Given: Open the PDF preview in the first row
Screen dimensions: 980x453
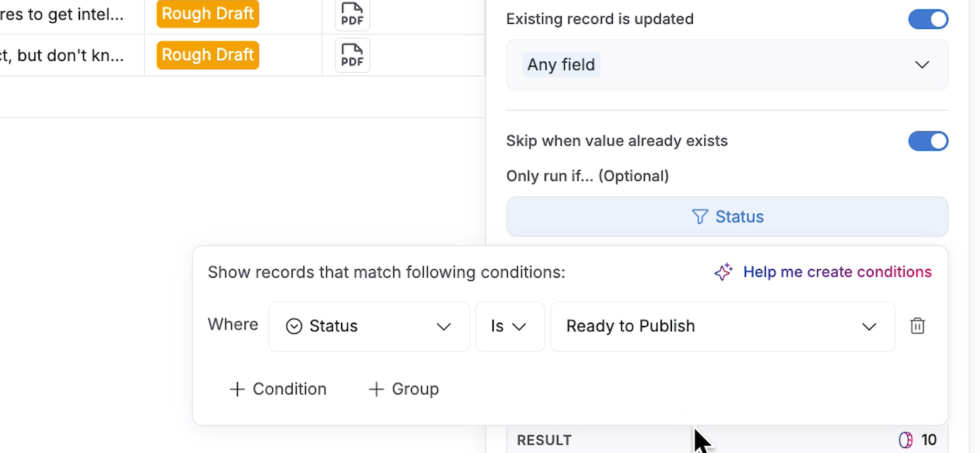Looking at the screenshot, I should tap(351, 14).
